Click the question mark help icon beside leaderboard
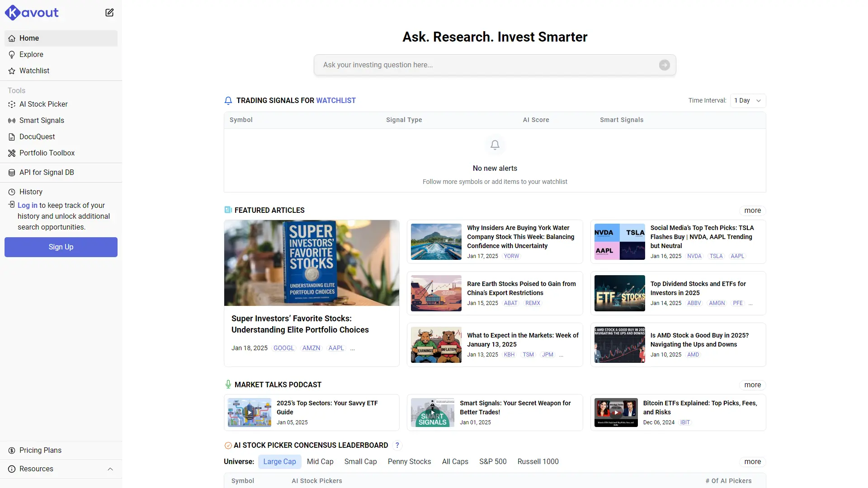The width and height of the screenshot is (868, 488). [397, 446]
